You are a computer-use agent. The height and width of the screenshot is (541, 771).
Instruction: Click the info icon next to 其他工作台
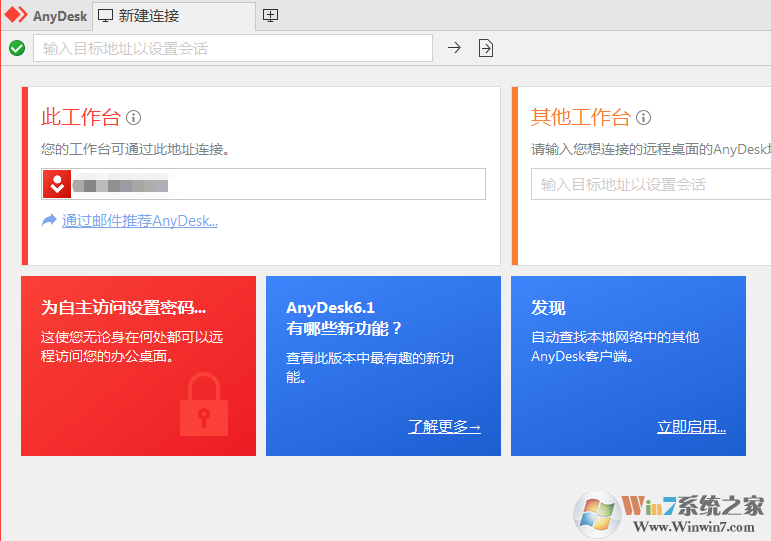(x=643, y=118)
